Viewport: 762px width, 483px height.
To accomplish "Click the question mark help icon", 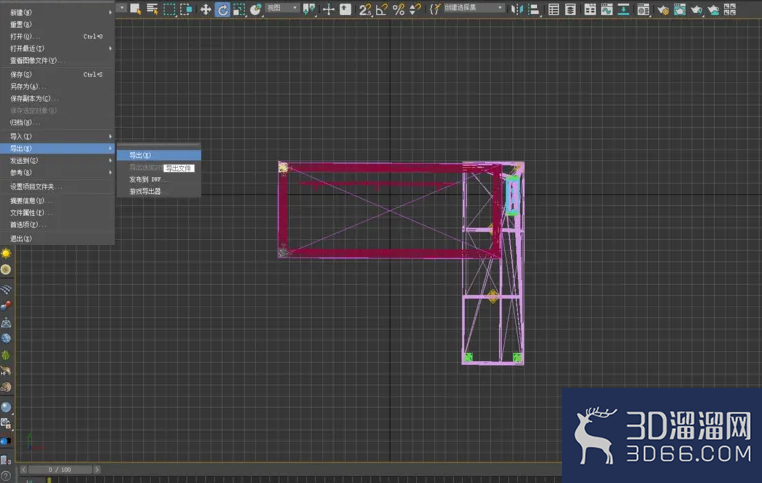I will [x=5, y=476].
